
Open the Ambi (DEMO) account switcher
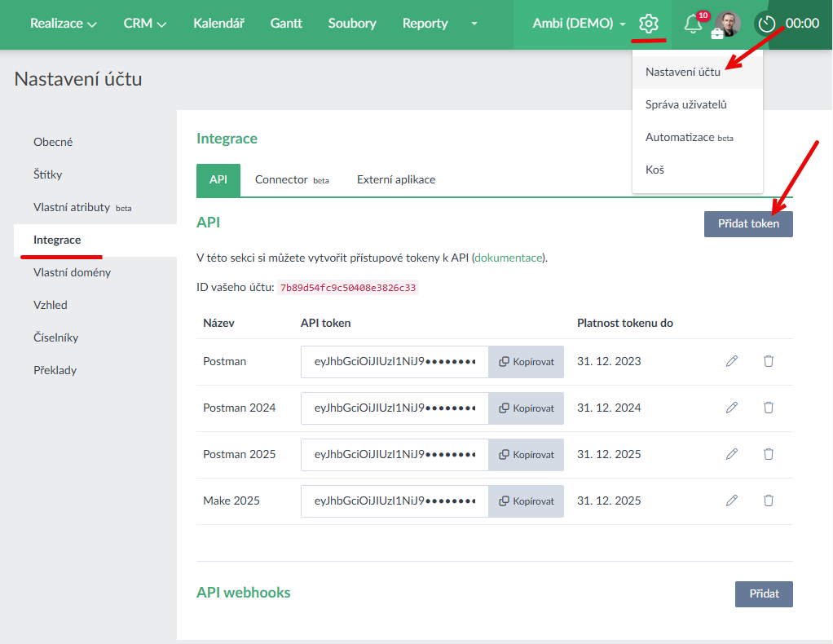point(579,24)
